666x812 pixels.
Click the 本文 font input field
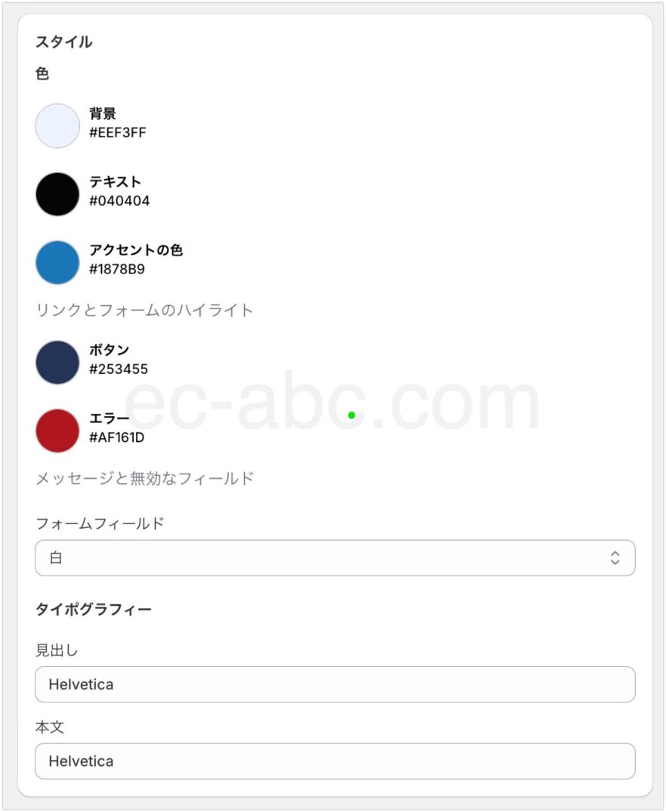335,761
